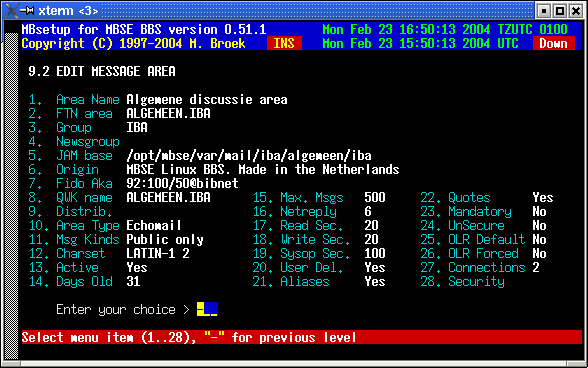Select the Active Yes value
The image size is (588, 368).
(x=137, y=267)
